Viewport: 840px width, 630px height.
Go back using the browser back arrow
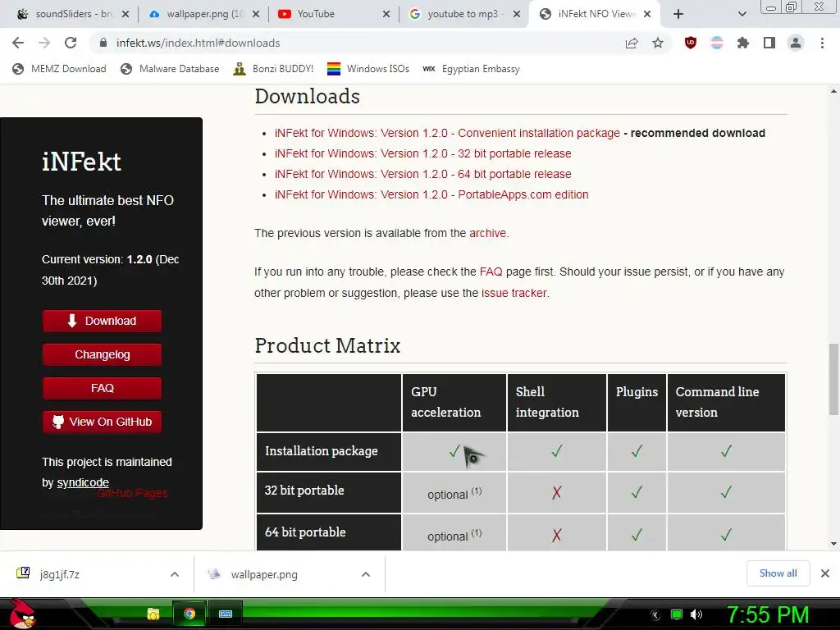pos(18,43)
